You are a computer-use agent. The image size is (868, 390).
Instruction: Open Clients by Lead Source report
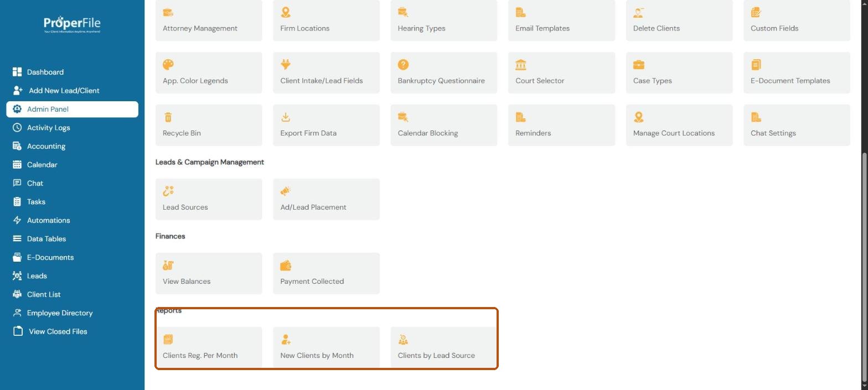tap(444, 347)
